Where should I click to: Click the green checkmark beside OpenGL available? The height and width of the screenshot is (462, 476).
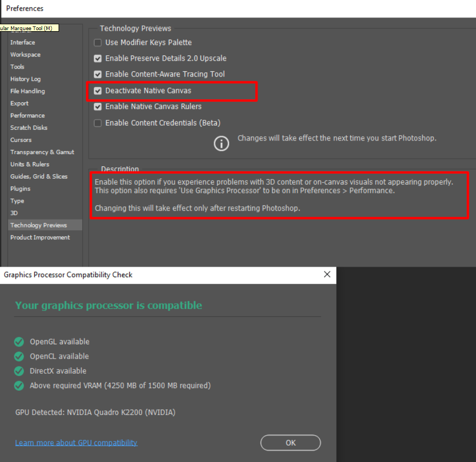[19, 342]
